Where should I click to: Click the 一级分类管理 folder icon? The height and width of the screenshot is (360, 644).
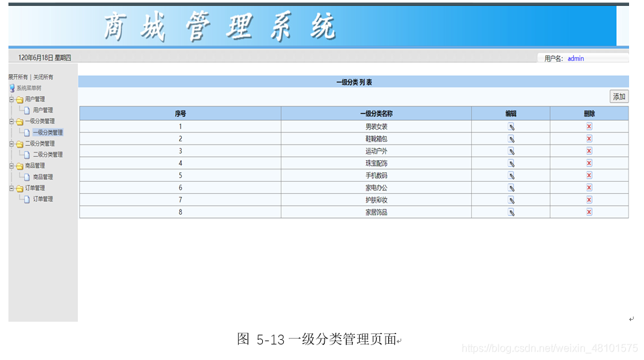[x=19, y=122]
